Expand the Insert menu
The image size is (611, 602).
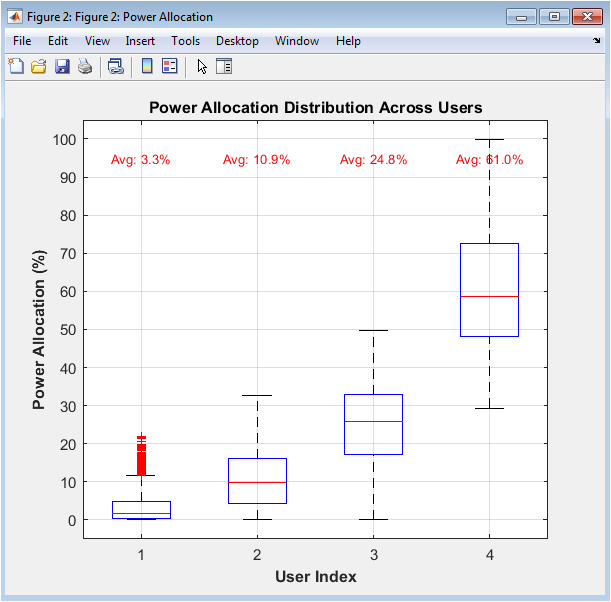pyautogui.click(x=140, y=41)
